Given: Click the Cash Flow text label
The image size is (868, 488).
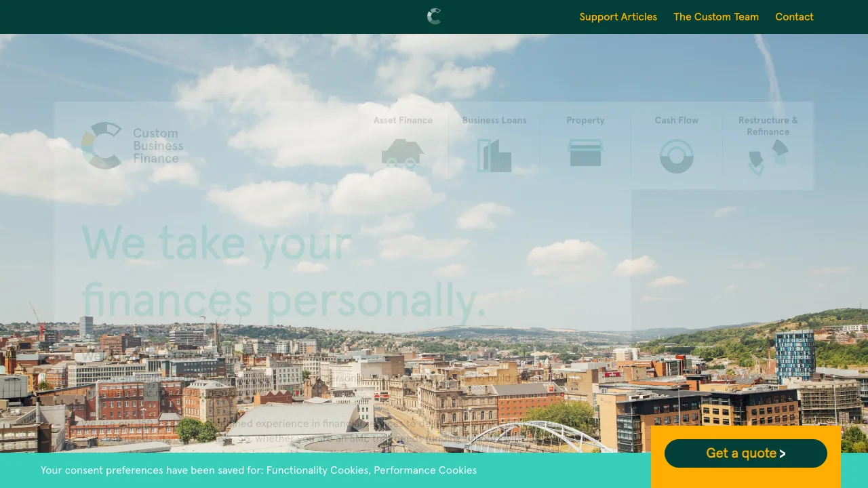Looking at the screenshot, I should 676,120.
